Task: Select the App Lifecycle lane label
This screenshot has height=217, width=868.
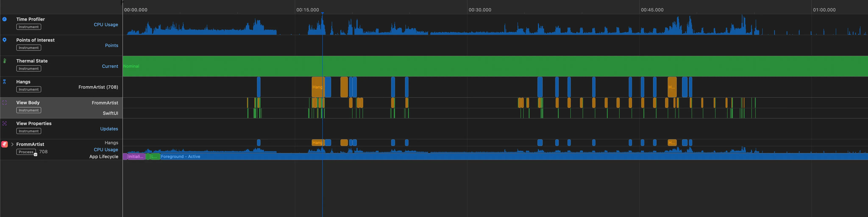Action: point(104,157)
